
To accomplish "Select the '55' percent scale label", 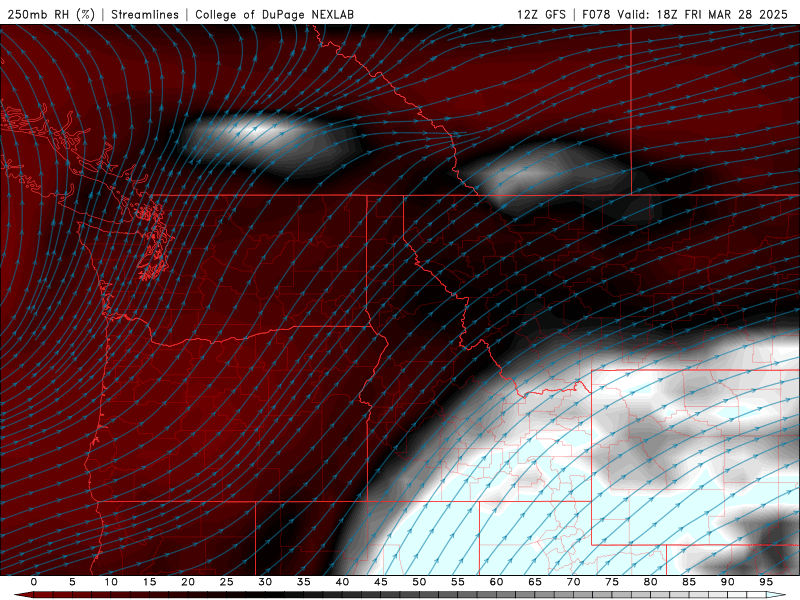I will [458, 582].
